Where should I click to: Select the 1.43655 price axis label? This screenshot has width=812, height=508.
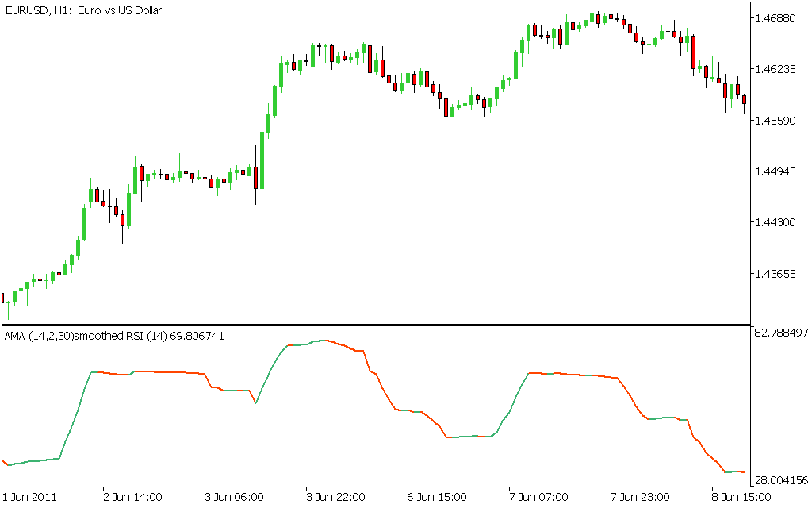(779, 273)
